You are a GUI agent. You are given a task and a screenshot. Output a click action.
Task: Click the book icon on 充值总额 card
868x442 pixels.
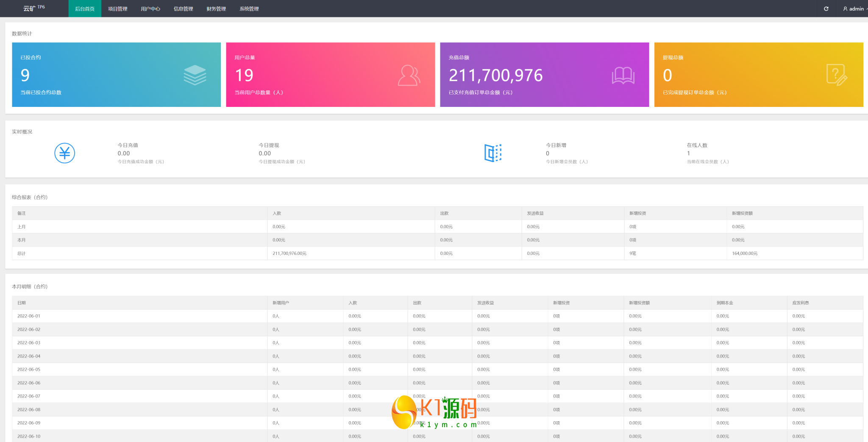point(623,76)
